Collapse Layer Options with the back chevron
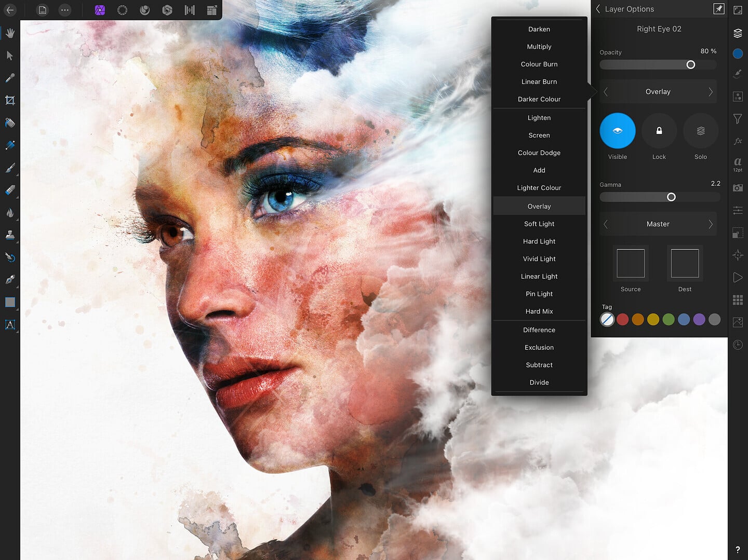The height and width of the screenshot is (560, 748). click(598, 9)
